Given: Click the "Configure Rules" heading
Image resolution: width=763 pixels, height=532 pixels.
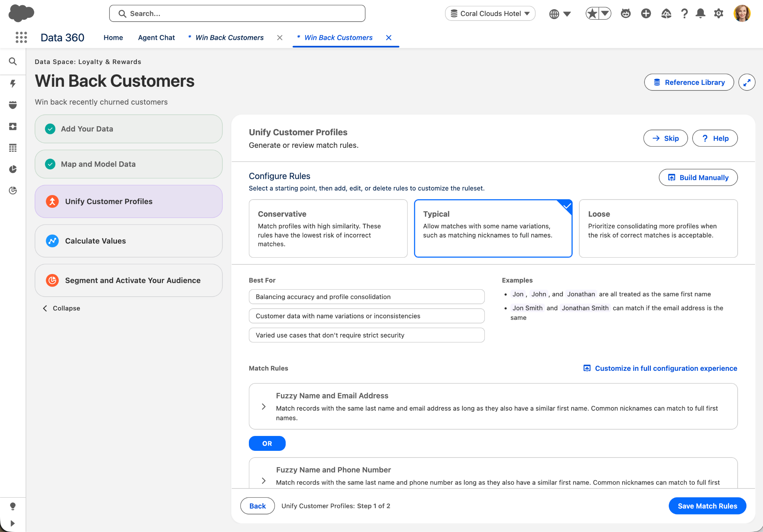Looking at the screenshot, I should coord(279,176).
